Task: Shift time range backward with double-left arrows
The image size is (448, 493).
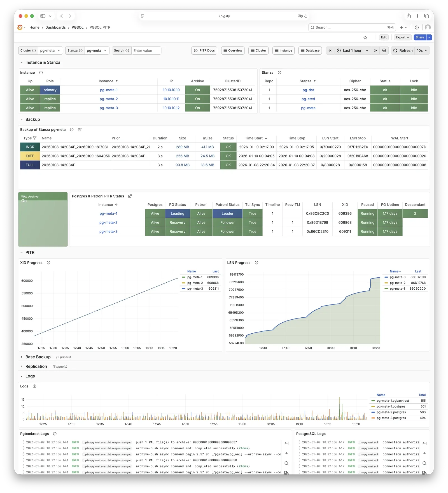Action: click(330, 51)
